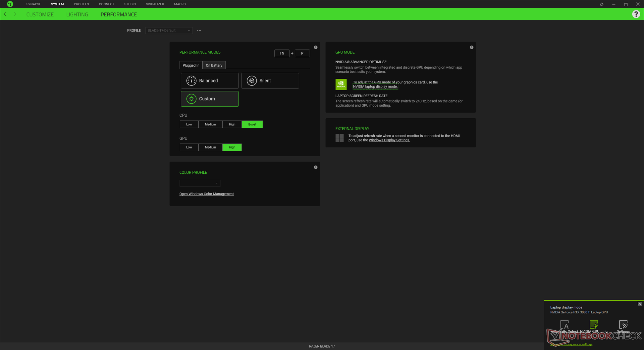The width and height of the screenshot is (644, 350).
Task: Open the Studio top menu
Action: (x=130, y=4)
